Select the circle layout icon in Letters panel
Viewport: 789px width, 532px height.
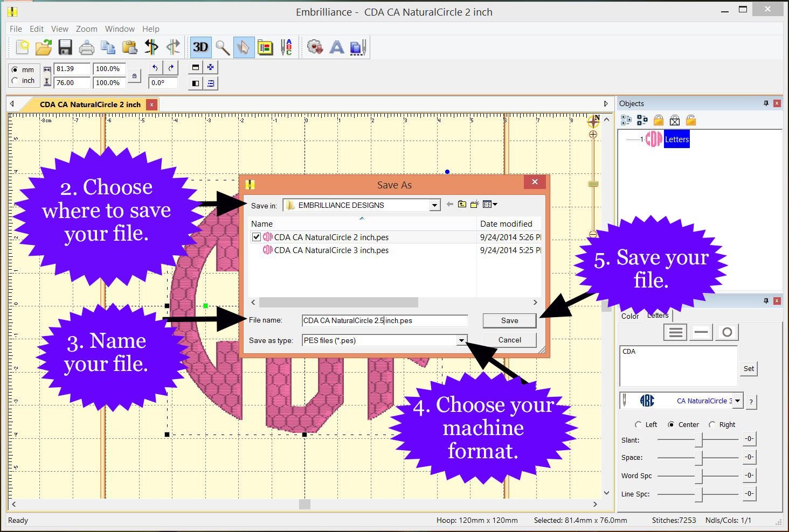click(x=726, y=332)
